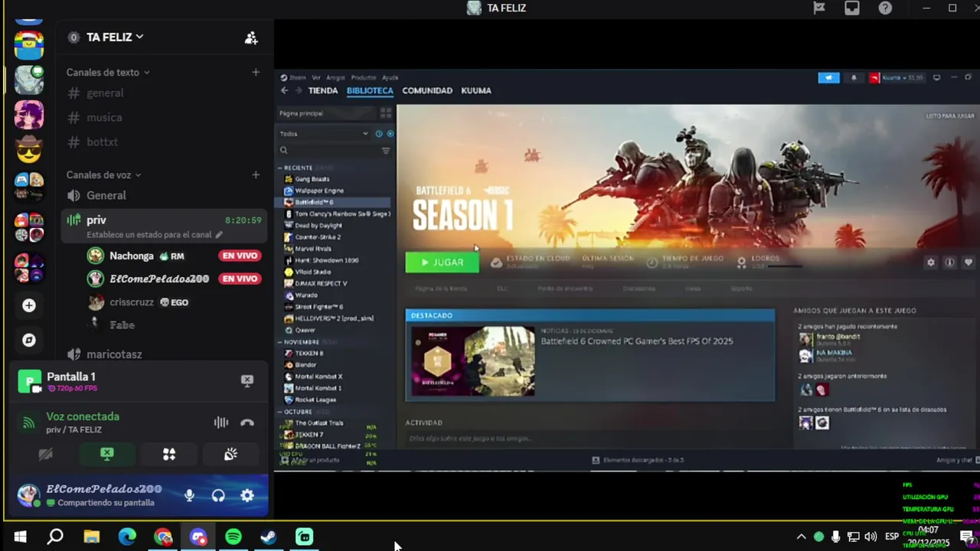Open Discord user settings gear
980x551 pixels.
click(247, 495)
